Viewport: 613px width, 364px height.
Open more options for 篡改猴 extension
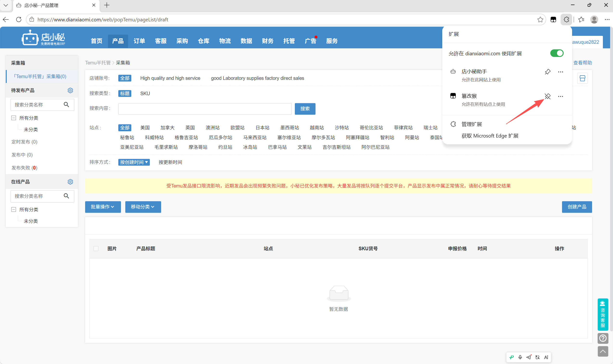[x=561, y=96]
